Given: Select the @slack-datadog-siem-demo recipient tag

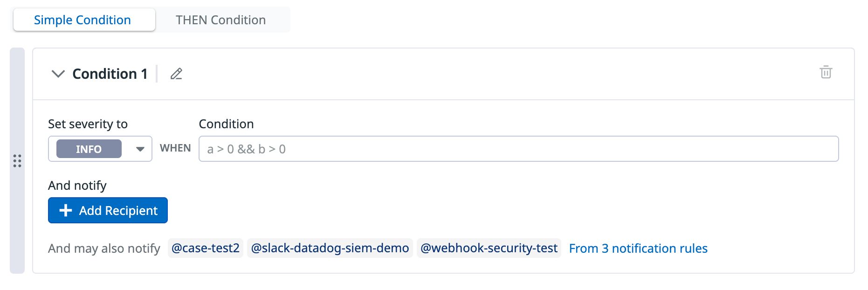Looking at the screenshot, I should 330,248.
